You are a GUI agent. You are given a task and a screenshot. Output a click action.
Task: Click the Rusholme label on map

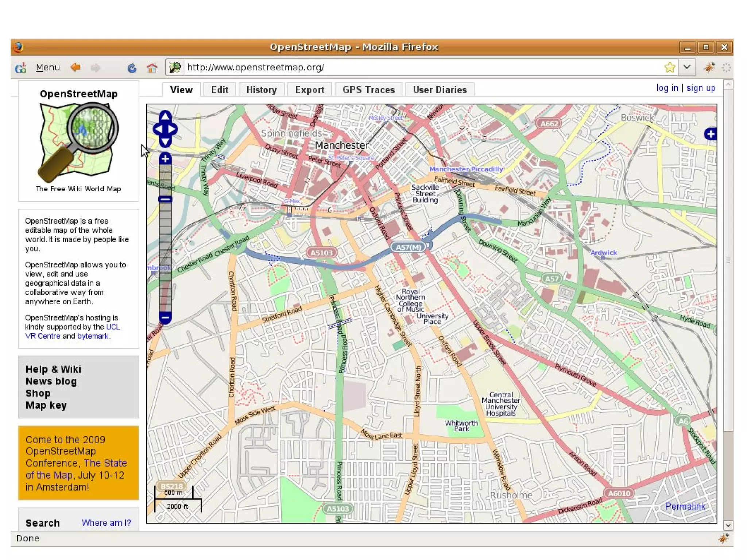[x=511, y=495]
